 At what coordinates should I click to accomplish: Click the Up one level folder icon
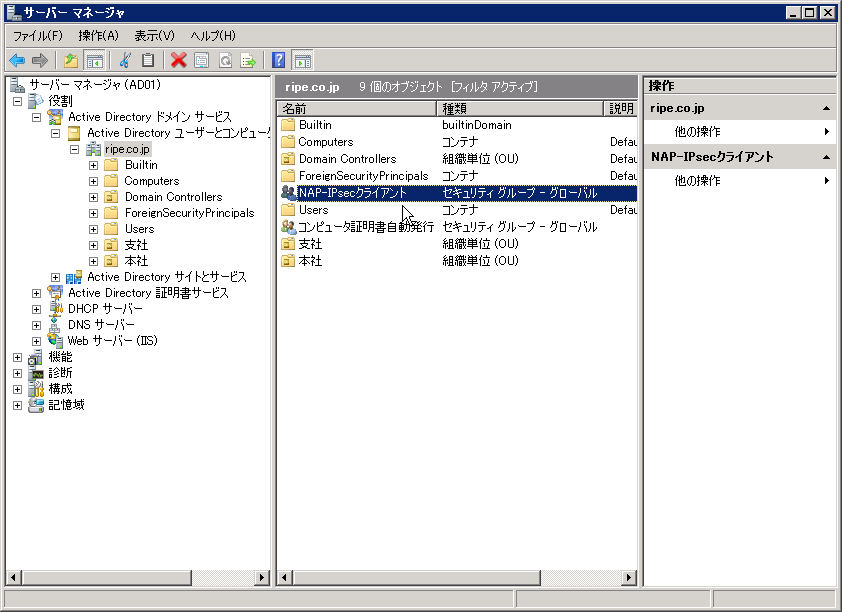(71, 61)
